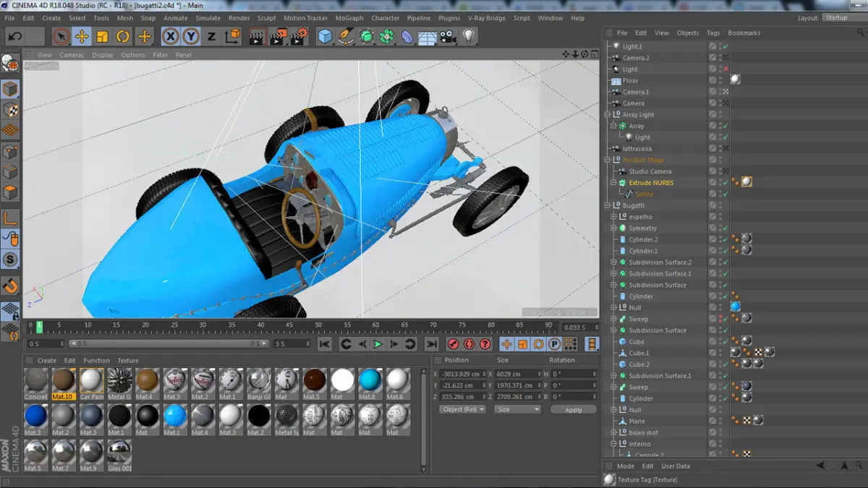Click the Enable Snap S icon
868x488 pixels.
point(10,259)
